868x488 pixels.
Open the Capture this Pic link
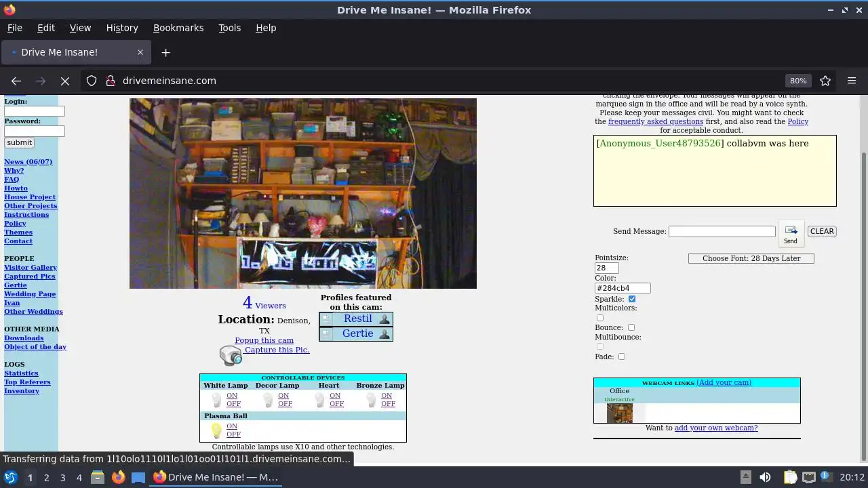(x=277, y=350)
